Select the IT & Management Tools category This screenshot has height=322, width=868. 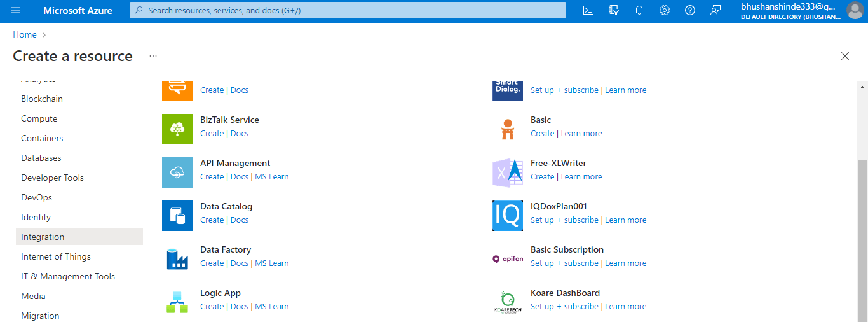coord(68,276)
